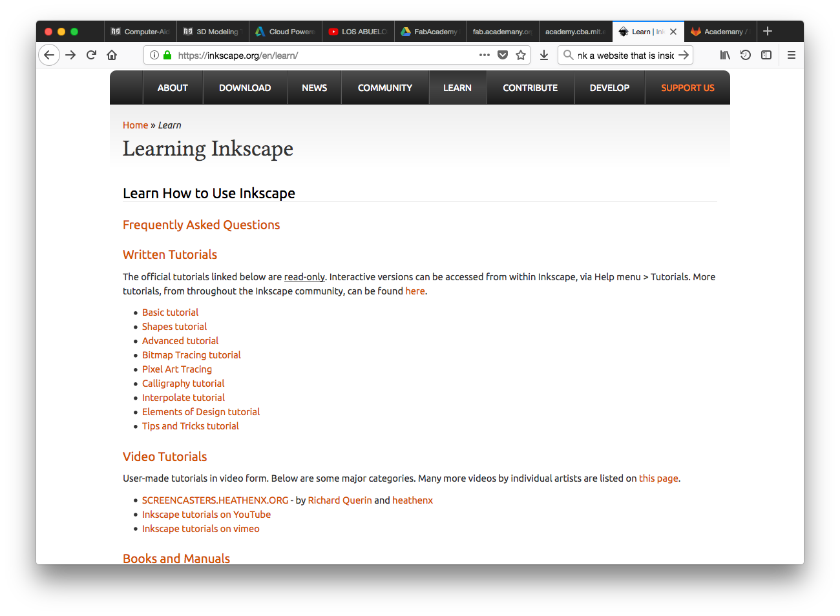Open a new browser tab
Viewport: 840px width, 616px height.
point(768,31)
